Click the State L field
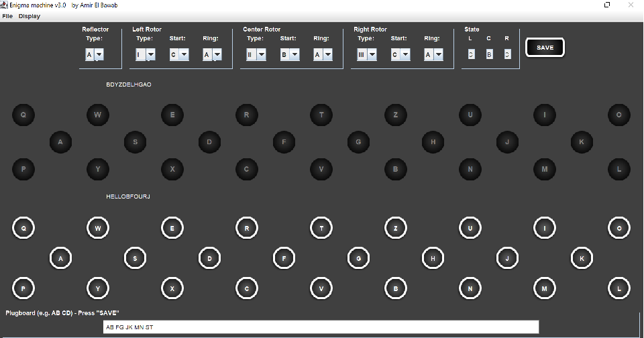The width and height of the screenshot is (644, 338). (x=471, y=54)
